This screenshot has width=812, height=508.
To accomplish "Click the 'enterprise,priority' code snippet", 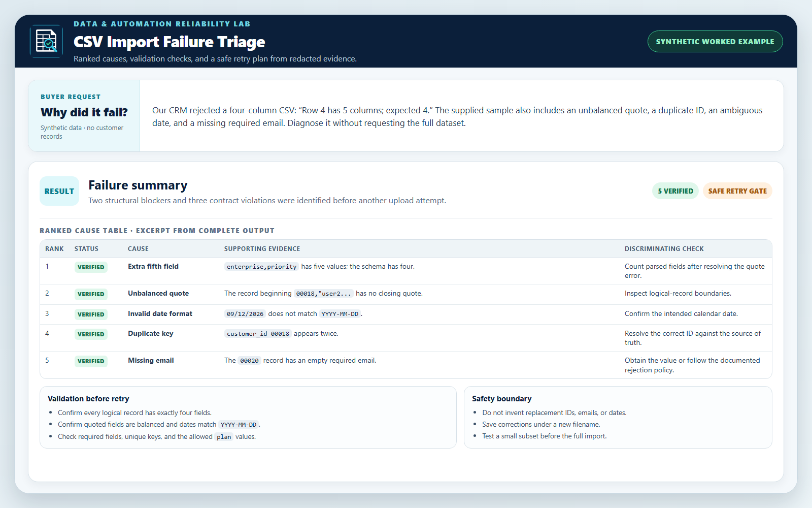I will (261, 267).
